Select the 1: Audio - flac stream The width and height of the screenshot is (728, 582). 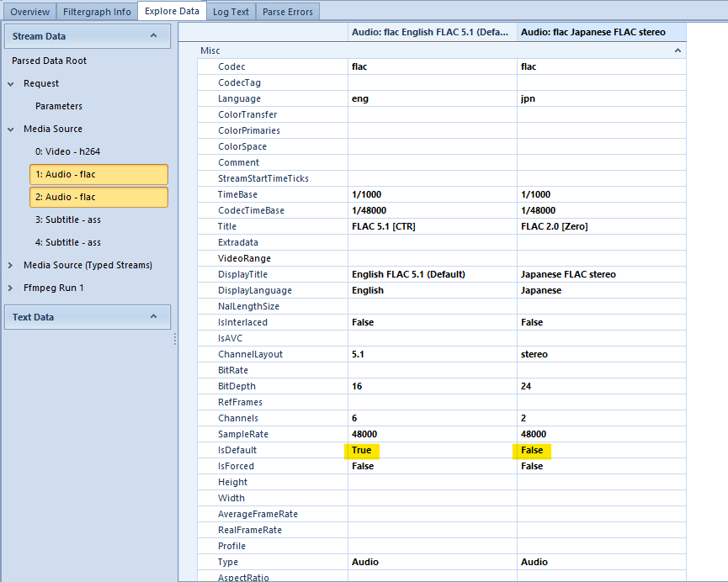(x=98, y=175)
